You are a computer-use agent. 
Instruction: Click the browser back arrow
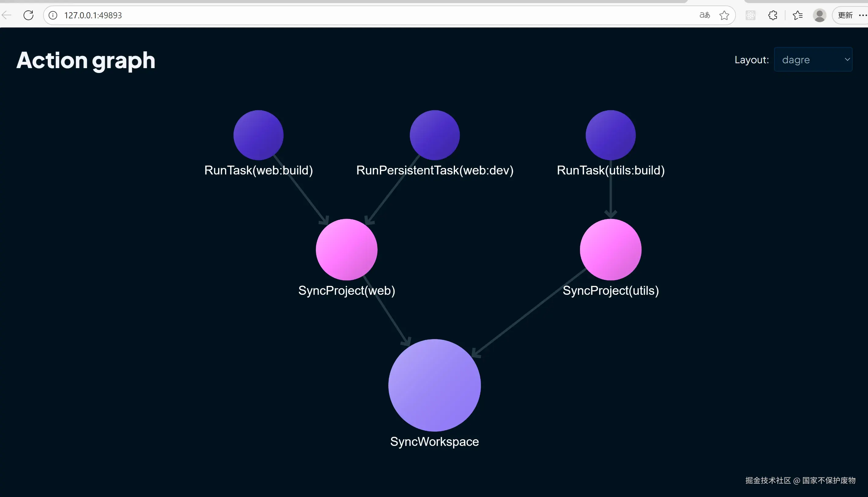tap(6, 15)
